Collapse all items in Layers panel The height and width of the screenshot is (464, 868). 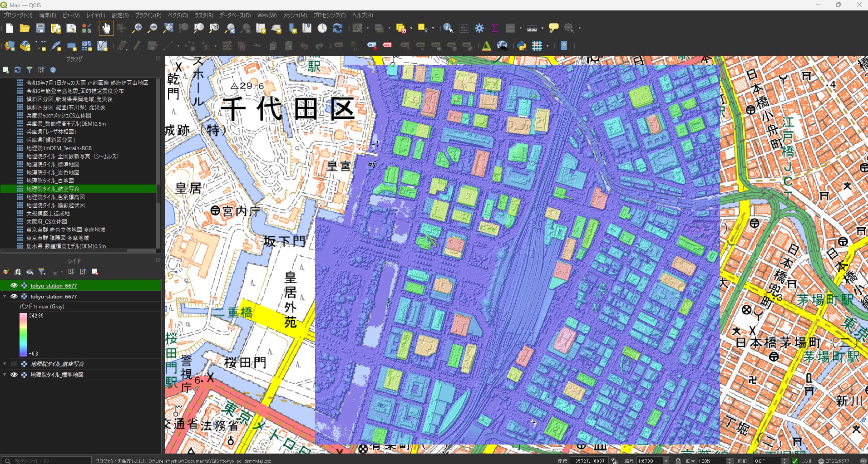(83, 272)
